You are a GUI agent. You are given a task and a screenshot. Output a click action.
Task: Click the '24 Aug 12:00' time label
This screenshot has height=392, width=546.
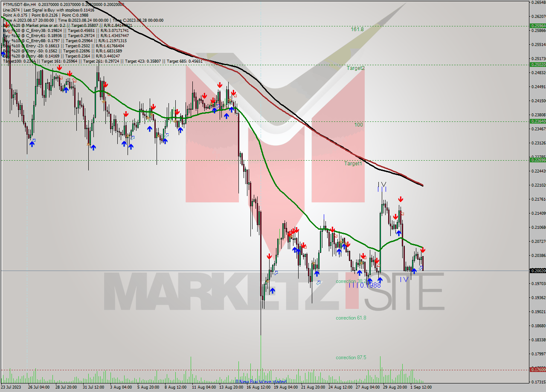coord(340,387)
